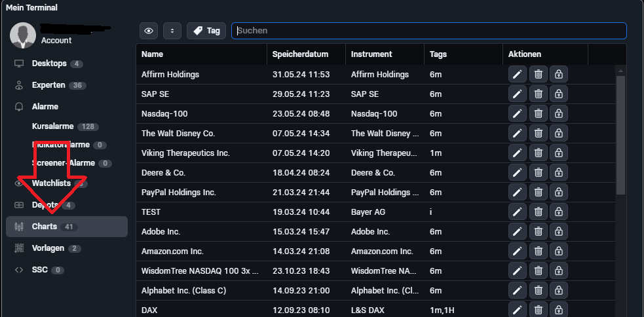Toggle lock on TEST chart
This screenshot has width=644, height=317.
click(559, 212)
